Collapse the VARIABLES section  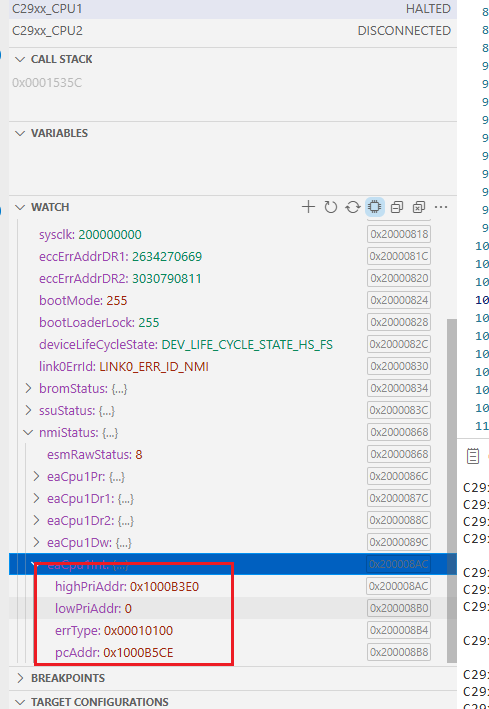tap(20, 133)
